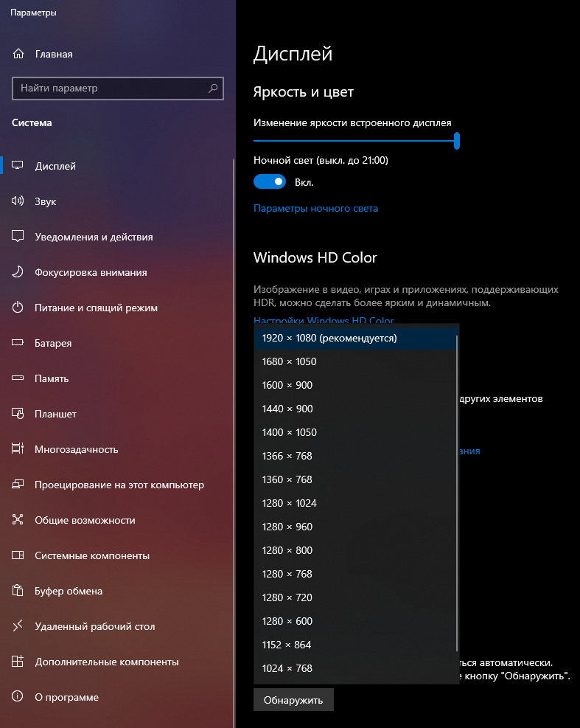Image resolution: width=580 pixels, height=728 pixels.
Task: Open Фокусировка внимания via the moon icon
Action: 18,272
